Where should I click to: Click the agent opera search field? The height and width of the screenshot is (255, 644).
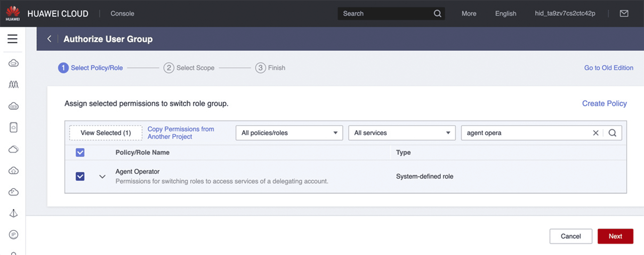pos(526,133)
